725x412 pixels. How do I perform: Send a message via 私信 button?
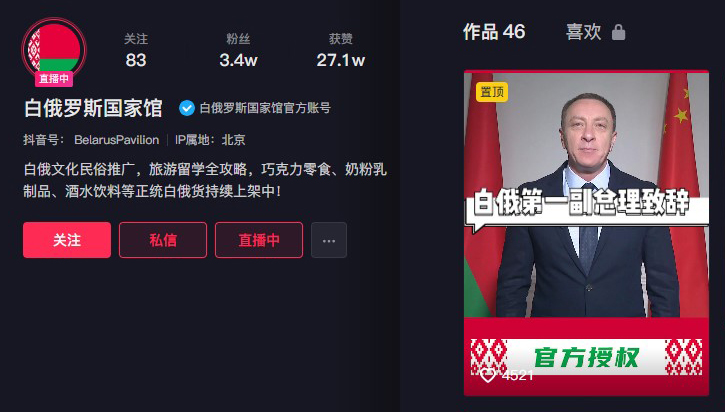163,240
